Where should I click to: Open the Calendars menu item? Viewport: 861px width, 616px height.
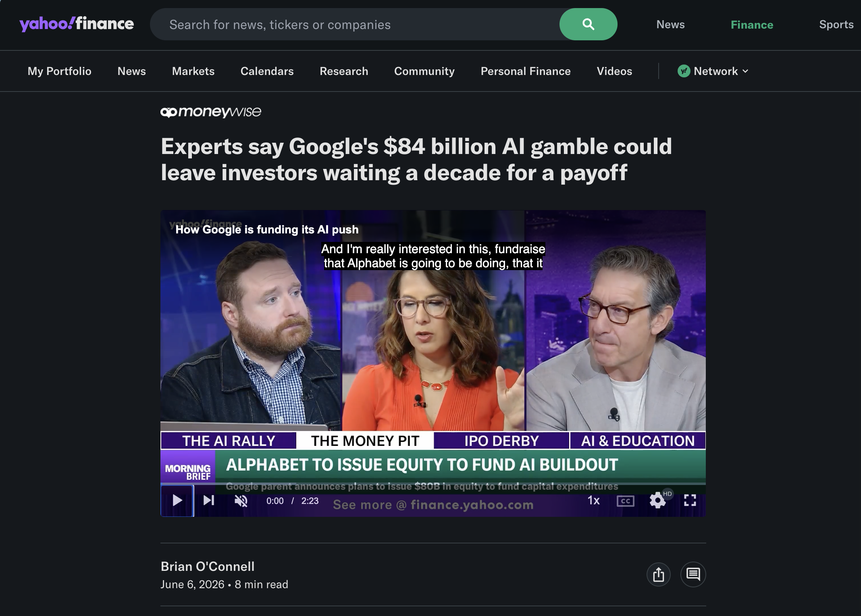click(x=267, y=71)
